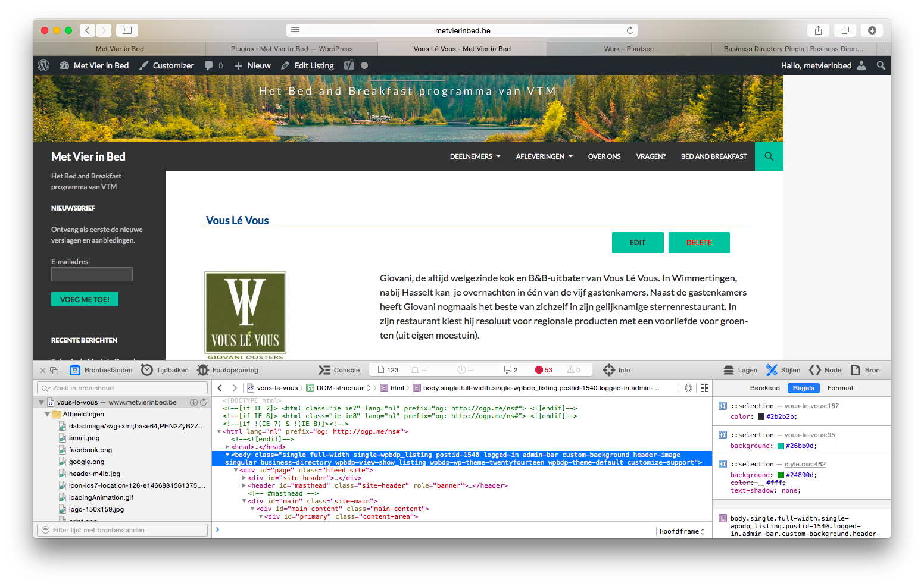Select the Regels styles tab
This screenshot has width=924, height=586.
point(803,388)
